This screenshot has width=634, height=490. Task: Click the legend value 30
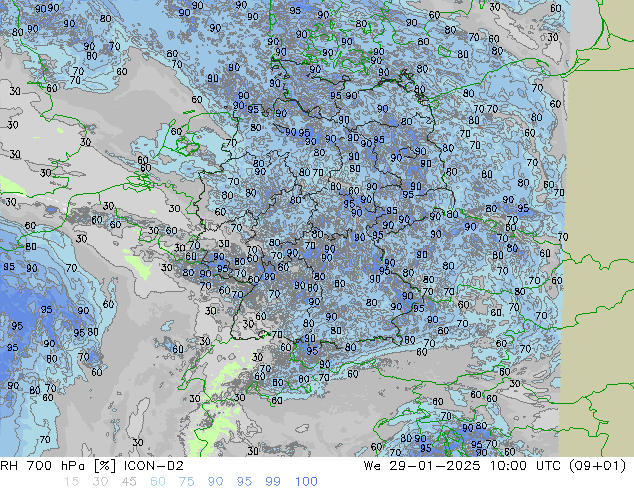(100, 482)
